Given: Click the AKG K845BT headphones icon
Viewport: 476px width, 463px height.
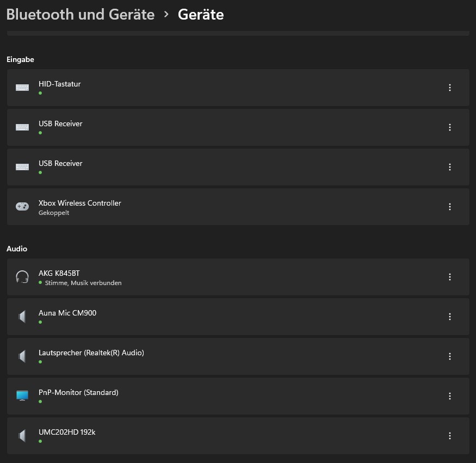Looking at the screenshot, I should [x=22, y=277].
